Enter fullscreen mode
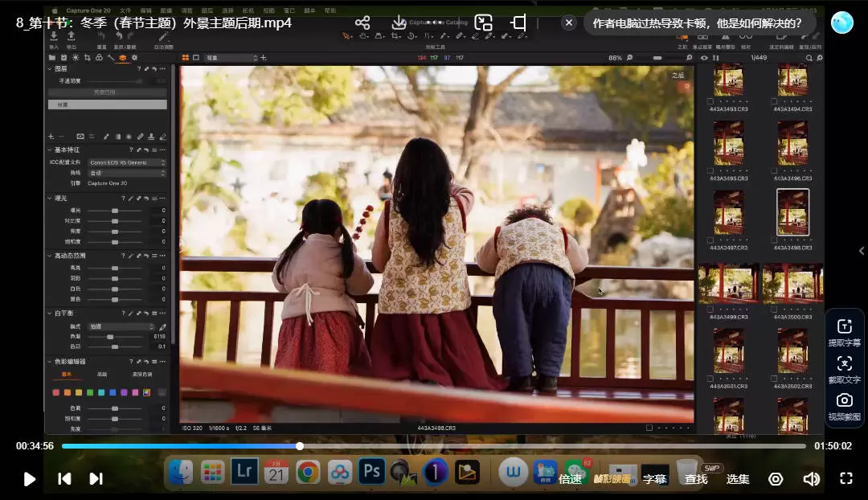Screen dimensions: 868x500 (845, 479)
